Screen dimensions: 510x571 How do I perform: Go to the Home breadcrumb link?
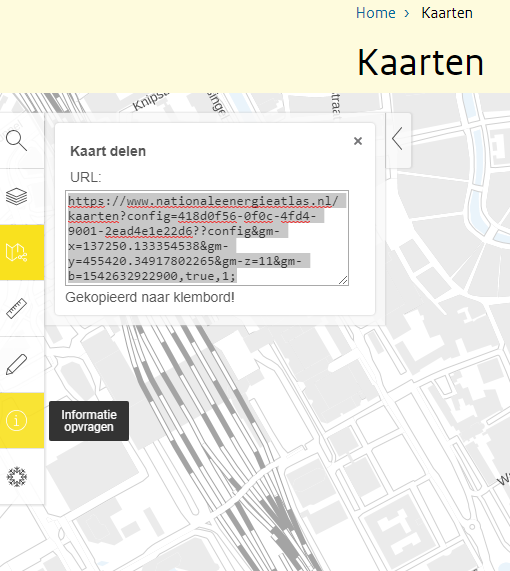[x=376, y=13]
